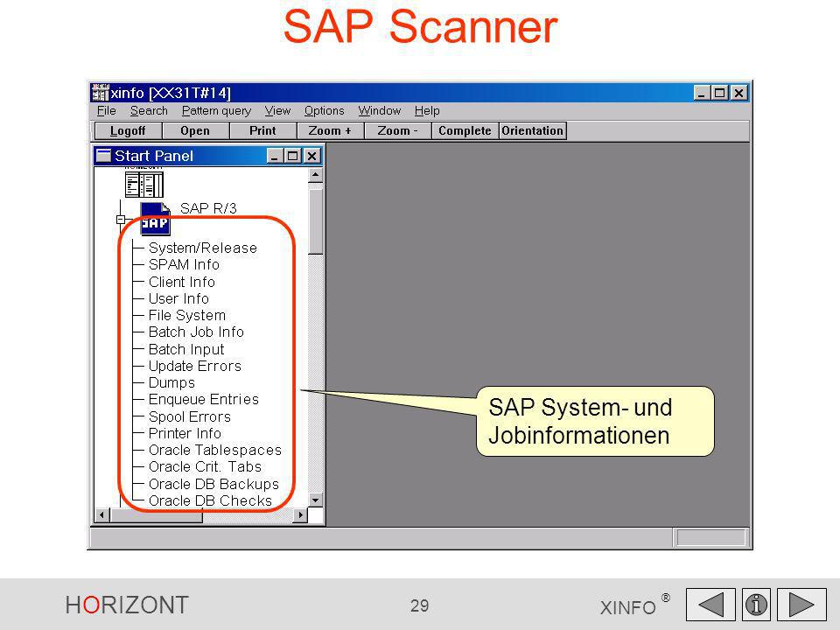Click Start Panel scroll left arrow

click(101, 515)
